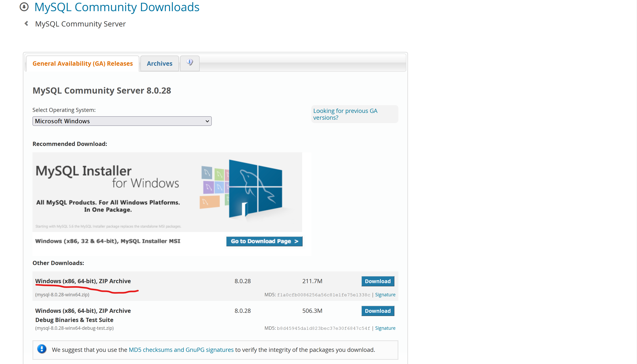Click the MySQL Community Server breadcrumb text
The width and height of the screenshot is (637, 364).
tap(80, 24)
